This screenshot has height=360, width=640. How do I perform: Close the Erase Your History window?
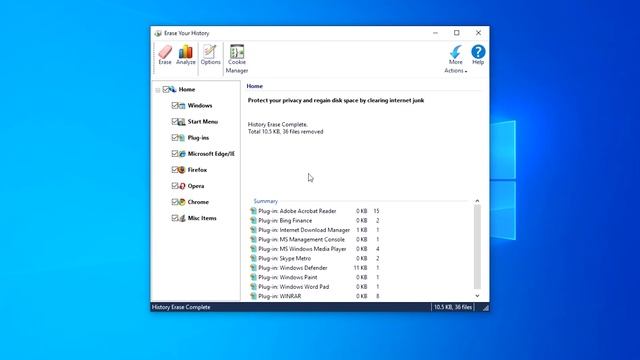(x=478, y=33)
